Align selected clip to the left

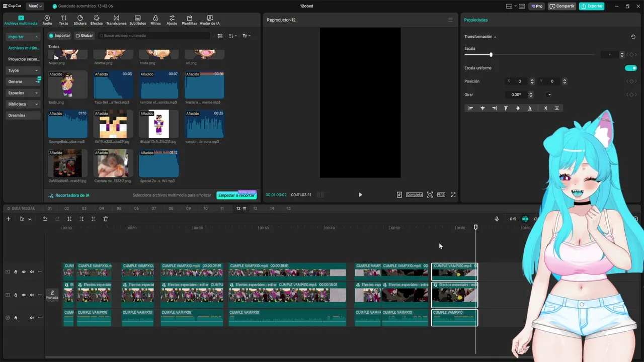tap(470, 108)
